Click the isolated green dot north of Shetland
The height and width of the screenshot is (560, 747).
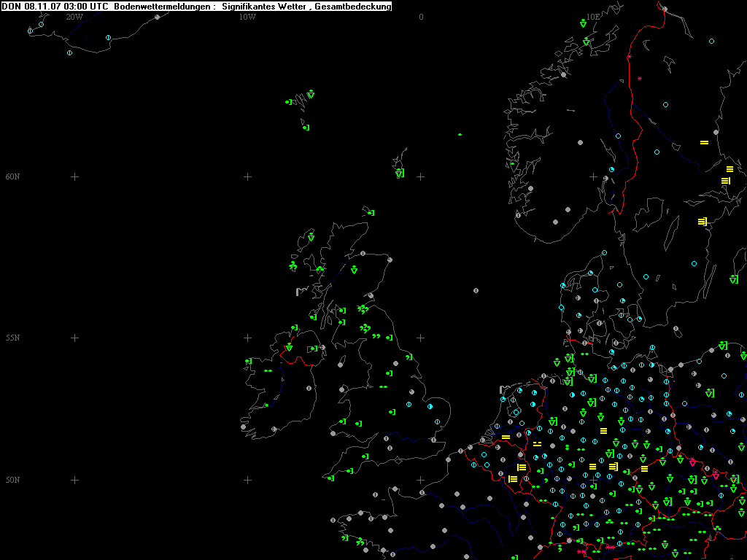460,134
